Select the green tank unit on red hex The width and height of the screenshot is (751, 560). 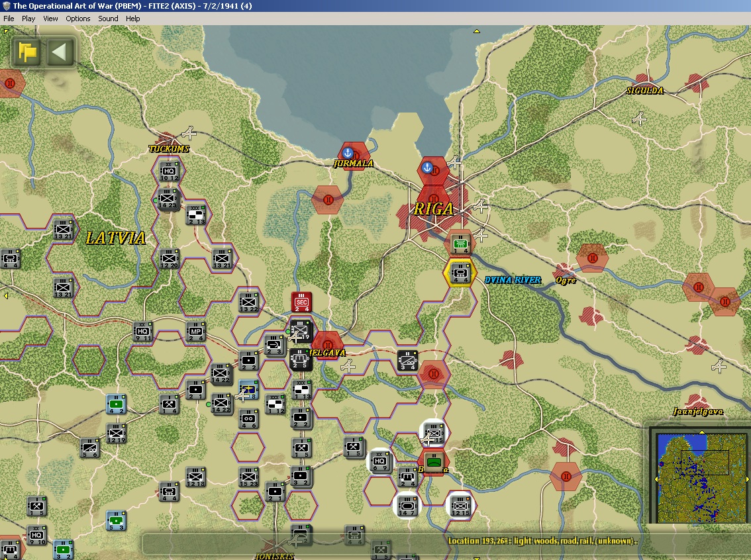[434, 462]
